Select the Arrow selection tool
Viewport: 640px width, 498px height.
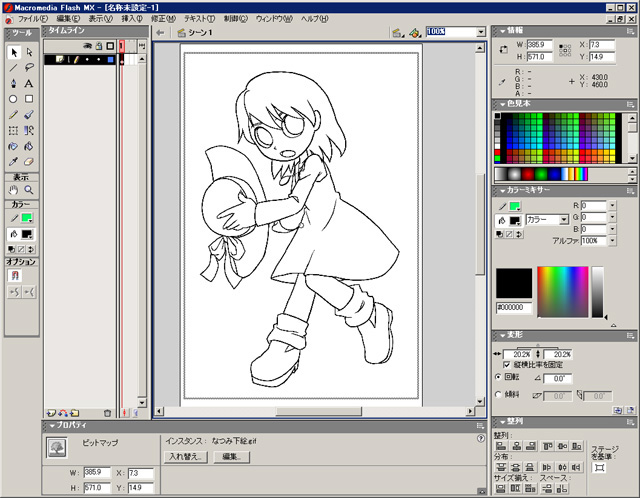point(13,52)
